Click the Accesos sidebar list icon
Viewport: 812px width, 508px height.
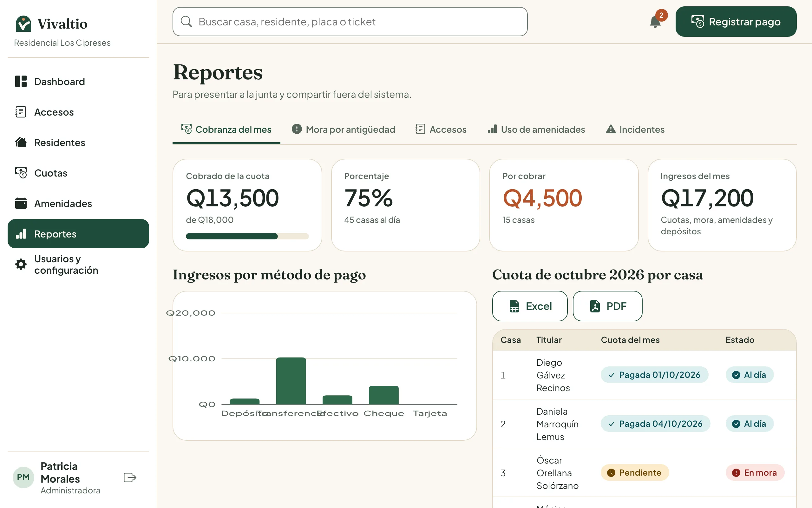point(21,112)
